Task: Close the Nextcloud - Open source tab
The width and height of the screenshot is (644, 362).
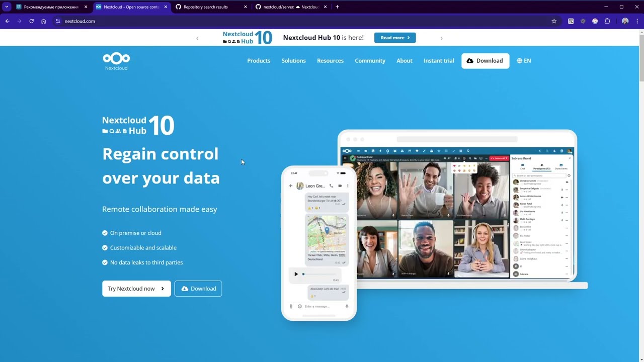Action: click(x=166, y=7)
